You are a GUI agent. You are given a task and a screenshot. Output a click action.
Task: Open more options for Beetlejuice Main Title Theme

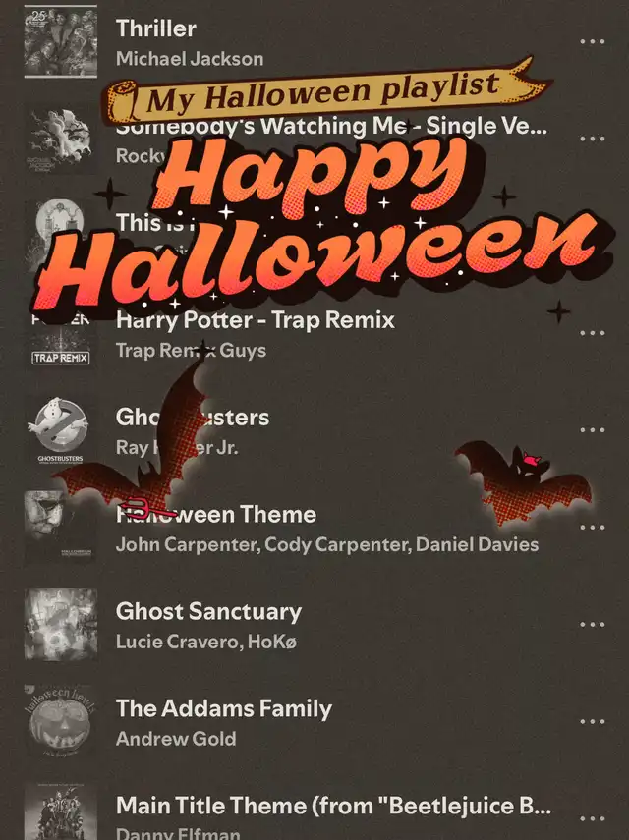click(593, 818)
